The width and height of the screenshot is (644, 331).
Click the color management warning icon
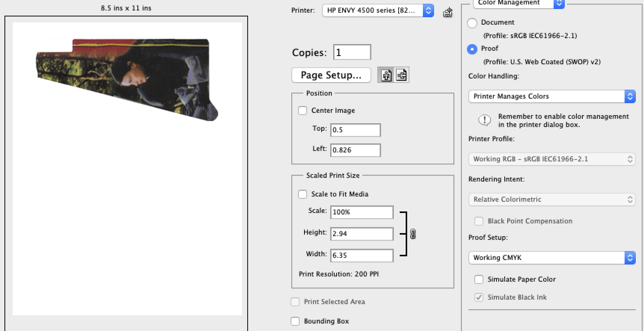point(484,120)
